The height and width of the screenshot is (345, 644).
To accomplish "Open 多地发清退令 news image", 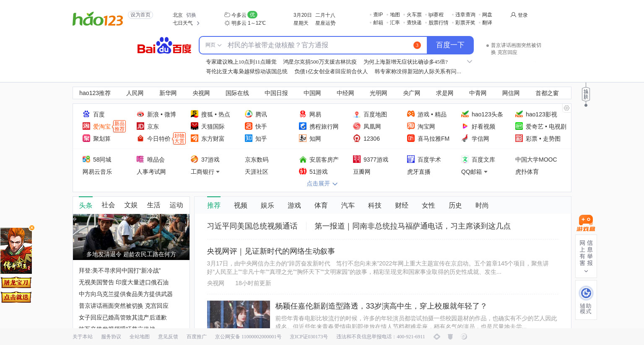I will pyautogui.click(x=131, y=237).
